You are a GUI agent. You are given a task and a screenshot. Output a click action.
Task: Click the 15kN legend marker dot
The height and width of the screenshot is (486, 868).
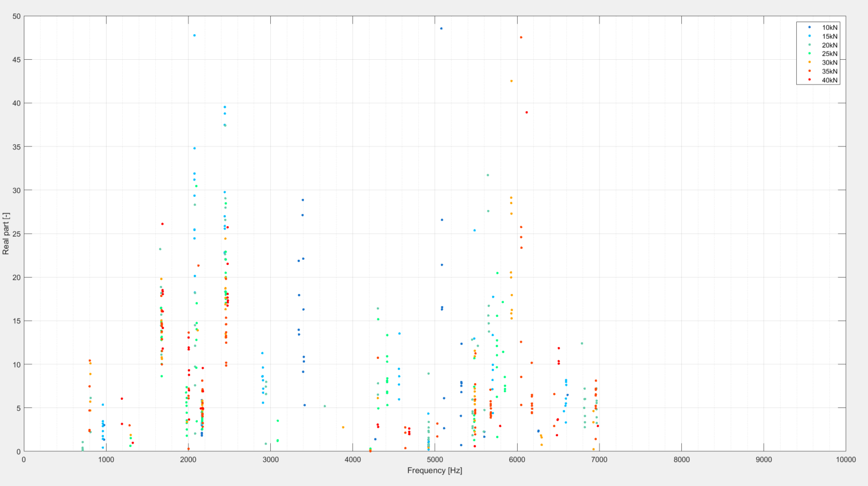coord(809,36)
